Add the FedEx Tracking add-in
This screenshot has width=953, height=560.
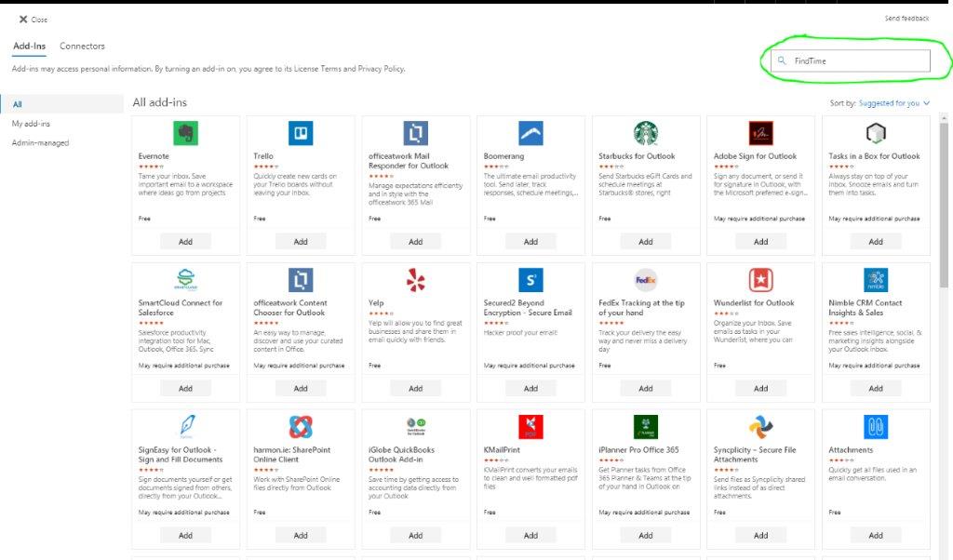(646, 389)
